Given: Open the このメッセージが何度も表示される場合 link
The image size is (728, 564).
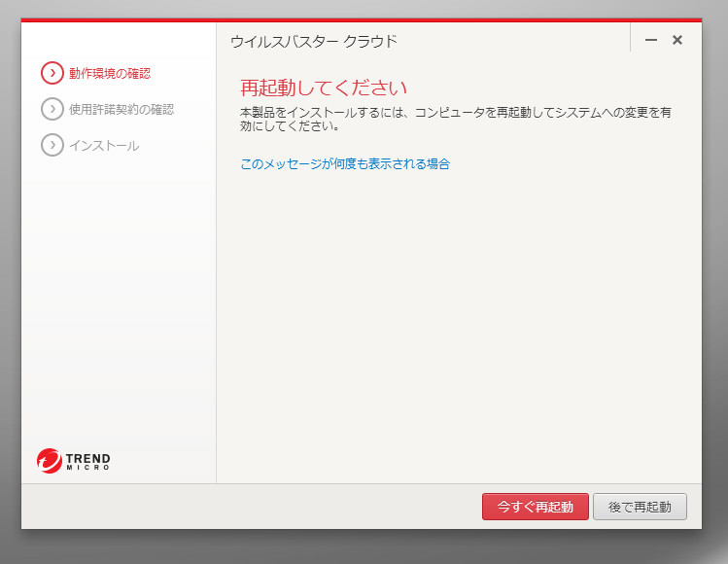Looking at the screenshot, I should [x=345, y=164].
